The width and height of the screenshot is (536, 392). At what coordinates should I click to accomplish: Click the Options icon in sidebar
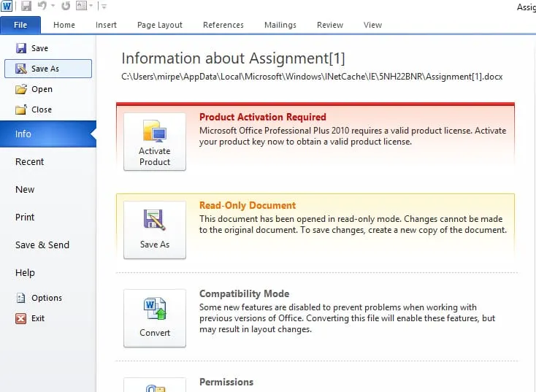[21, 298]
